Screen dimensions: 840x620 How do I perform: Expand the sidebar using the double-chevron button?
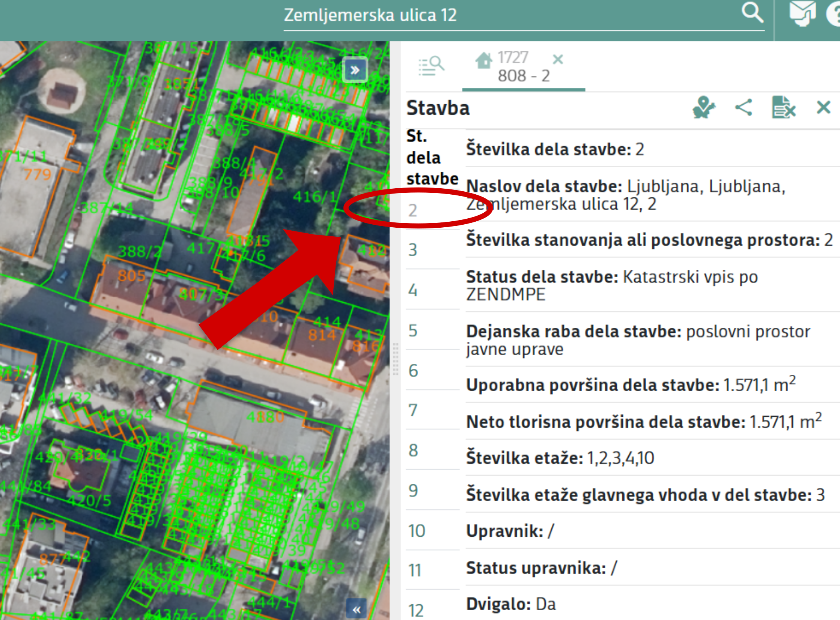click(355, 69)
